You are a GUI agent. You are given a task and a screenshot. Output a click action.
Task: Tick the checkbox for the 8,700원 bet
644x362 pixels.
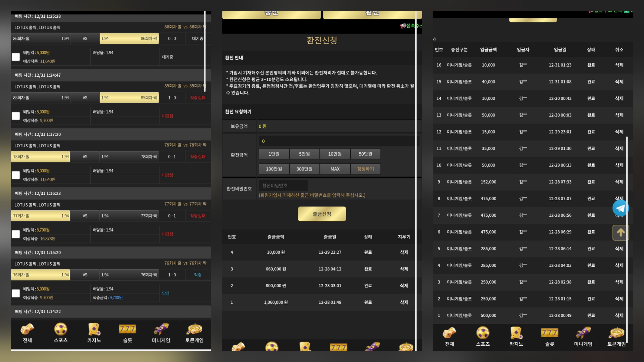pos(16,234)
